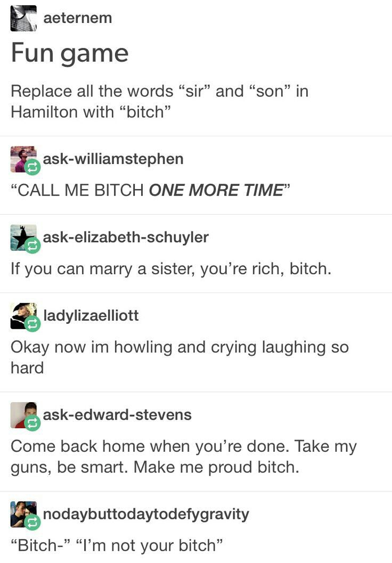Open the ask-elizabeth-schuyler blog link
The width and height of the screenshot is (392, 563).
(126, 237)
